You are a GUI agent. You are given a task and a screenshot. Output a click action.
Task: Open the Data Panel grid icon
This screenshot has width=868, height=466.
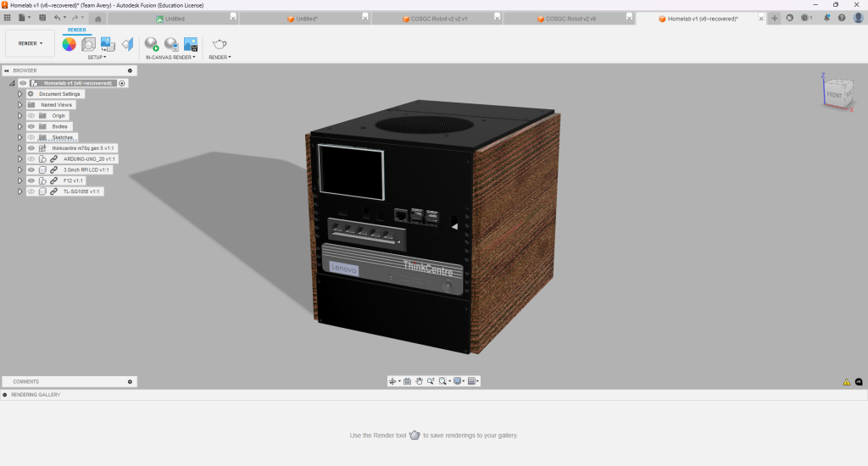7,18
